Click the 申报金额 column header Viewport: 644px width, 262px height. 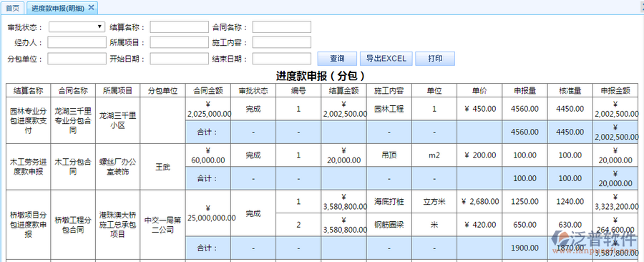pos(615,90)
